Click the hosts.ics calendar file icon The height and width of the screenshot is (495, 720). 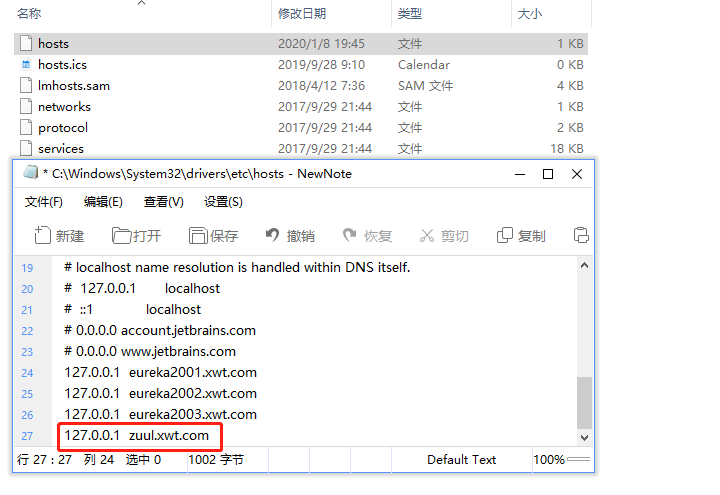[x=26, y=64]
